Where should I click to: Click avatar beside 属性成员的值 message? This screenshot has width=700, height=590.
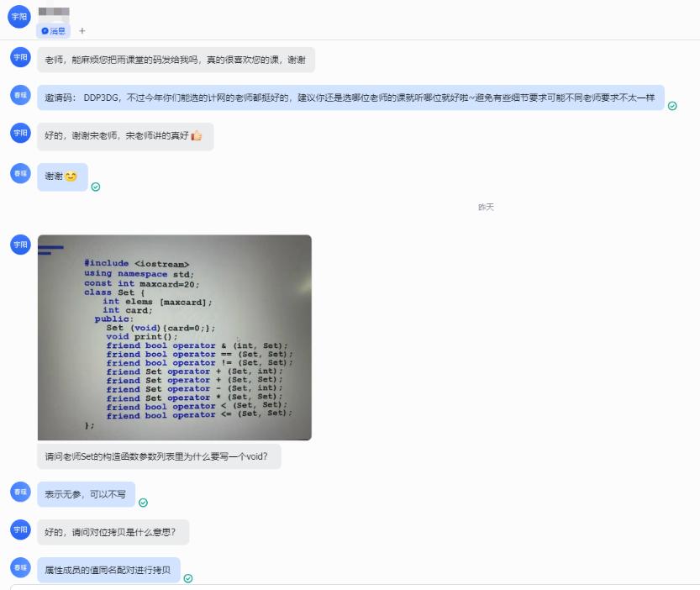pyautogui.click(x=20, y=567)
